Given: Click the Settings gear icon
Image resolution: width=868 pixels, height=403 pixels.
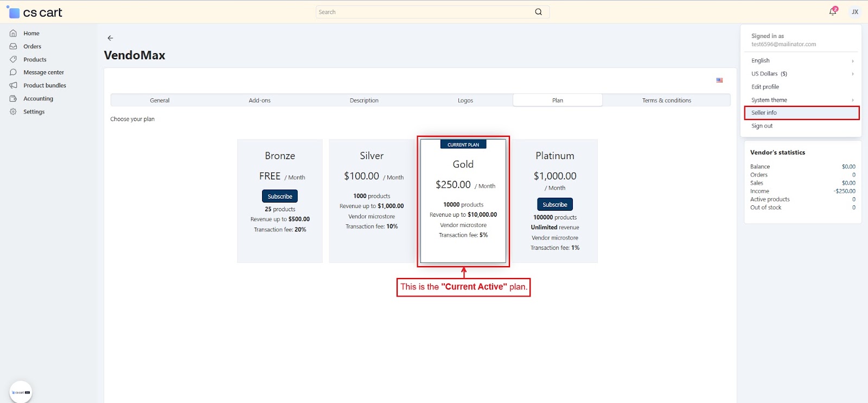Looking at the screenshot, I should pyautogui.click(x=13, y=111).
